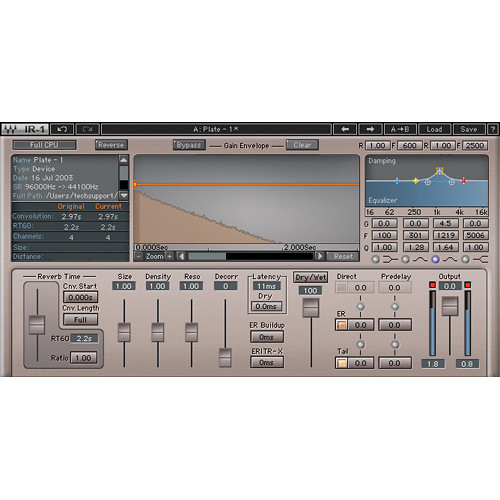The height and width of the screenshot is (500, 500).
Task: Select the first bell filter shape icon
Action: (420, 259)
